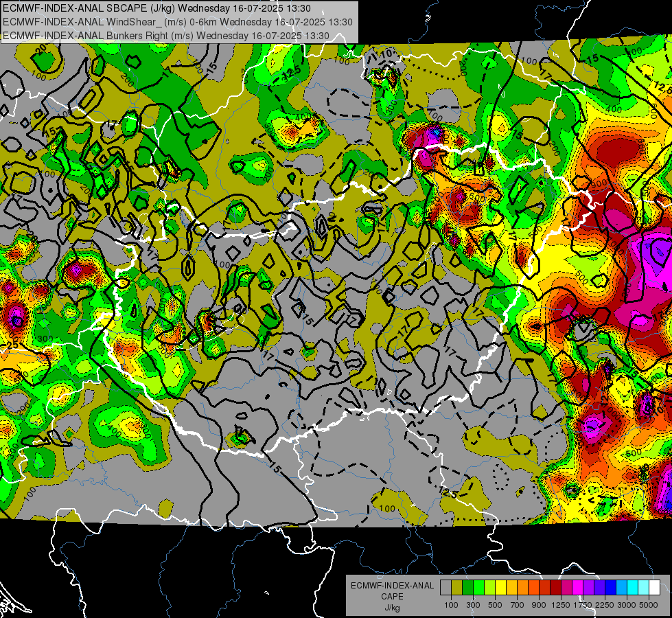Click the white legend swatch
The height and width of the screenshot is (618, 672).
(654, 588)
